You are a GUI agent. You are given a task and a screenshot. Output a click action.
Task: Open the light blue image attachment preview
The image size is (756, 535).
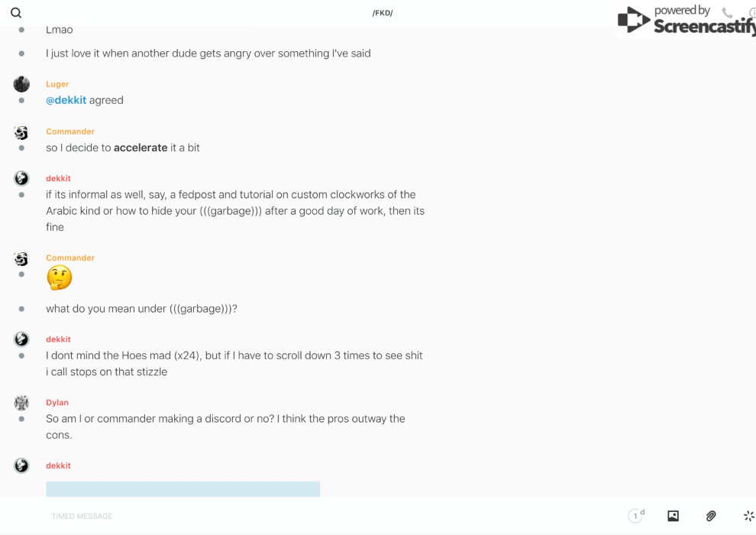(x=183, y=489)
